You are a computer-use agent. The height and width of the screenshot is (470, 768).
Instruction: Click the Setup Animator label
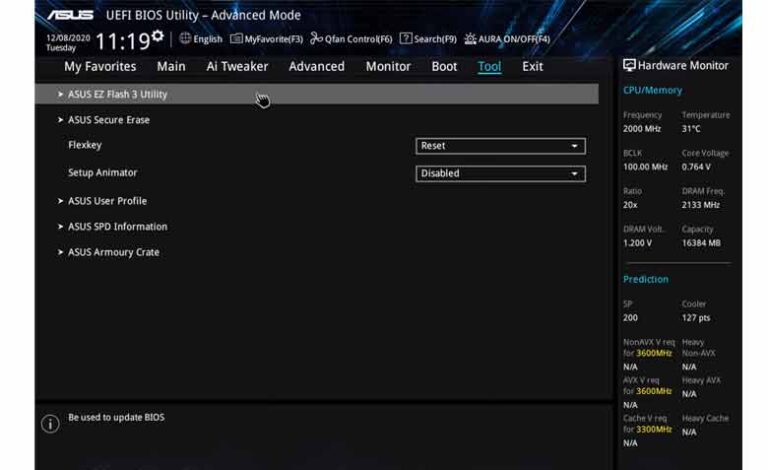[102, 173]
